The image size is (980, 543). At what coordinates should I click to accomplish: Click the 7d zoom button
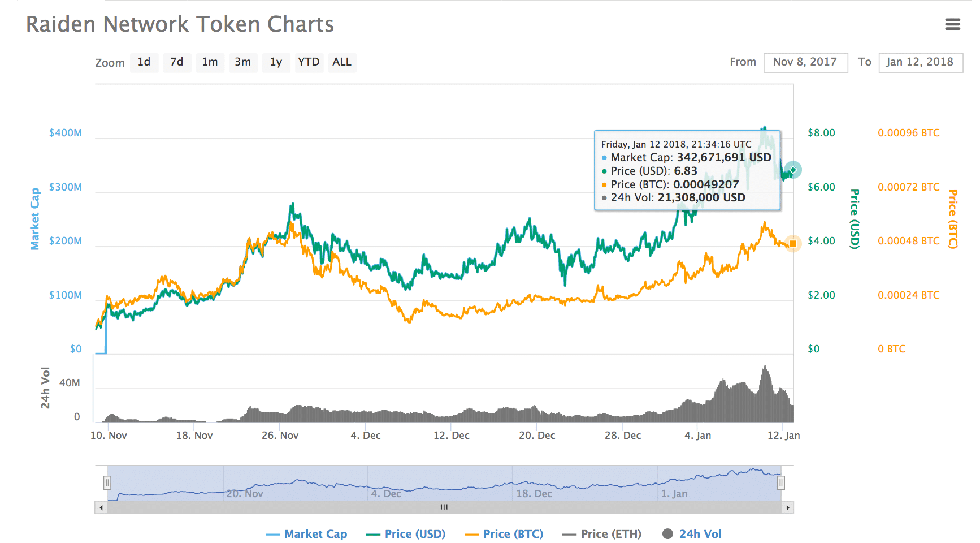(177, 62)
